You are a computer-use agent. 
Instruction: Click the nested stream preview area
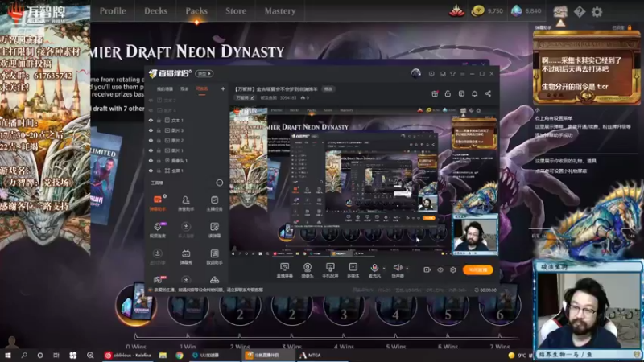pyautogui.click(x=364, y=180)
